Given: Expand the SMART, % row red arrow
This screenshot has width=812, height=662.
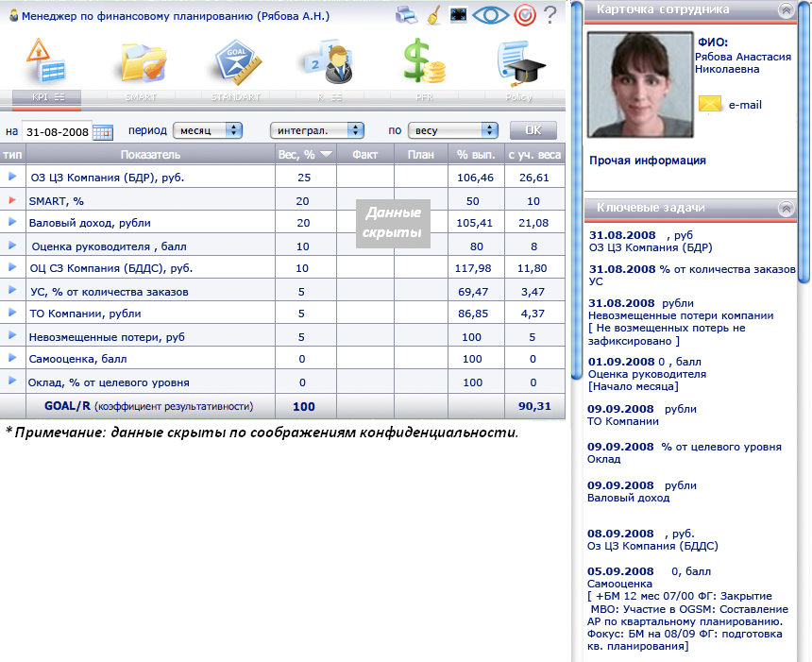Looking at the screenshot, I should pos(12,200).
